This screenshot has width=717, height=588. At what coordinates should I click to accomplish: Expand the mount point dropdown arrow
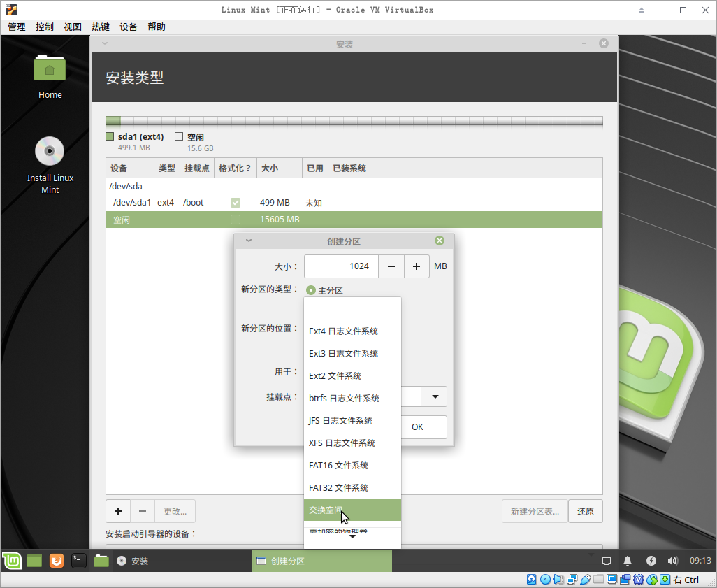click(434, 396)
